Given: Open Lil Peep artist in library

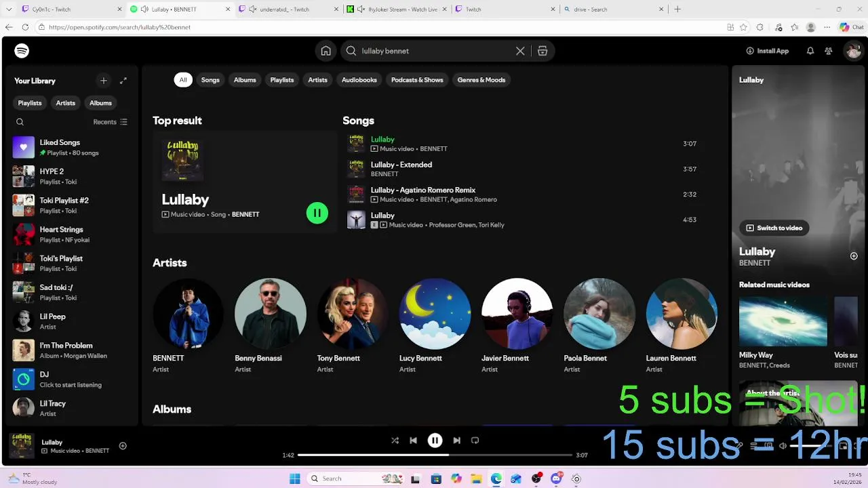Looking at the screenshot, I should point(72,321).
